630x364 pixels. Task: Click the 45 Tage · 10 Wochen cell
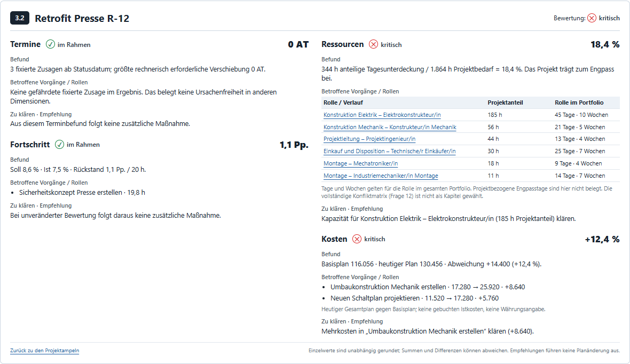[x=581, y=115]
